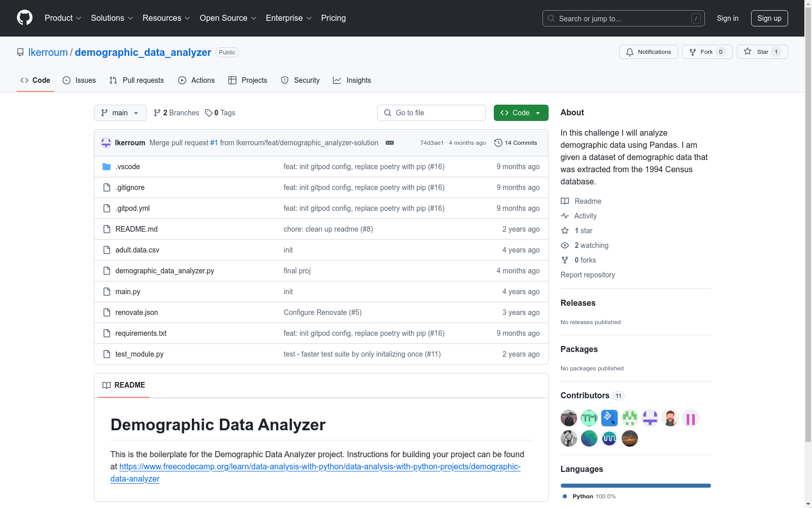Expand the Product menu
This screenshot has height=508, width=812.
[x=63, y=18]
